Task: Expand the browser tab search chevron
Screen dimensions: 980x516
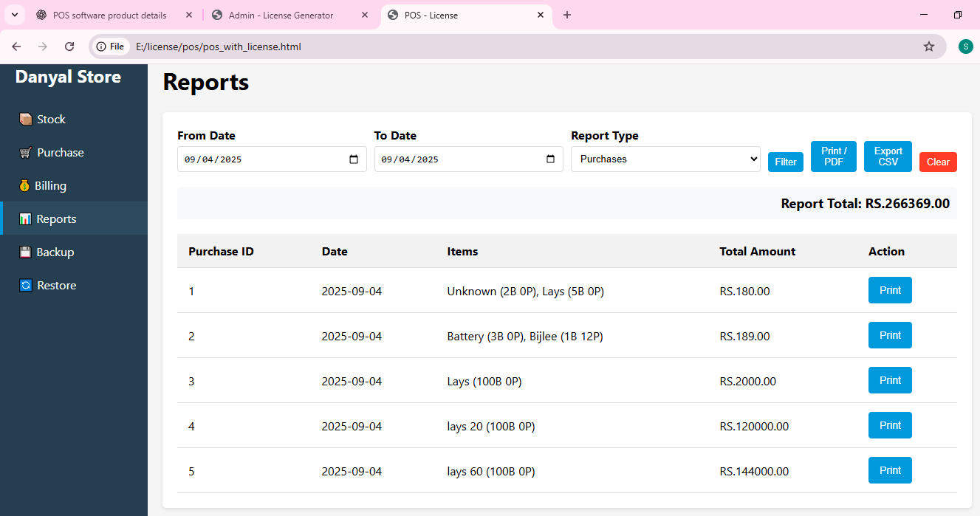Action: coord(14,15)
